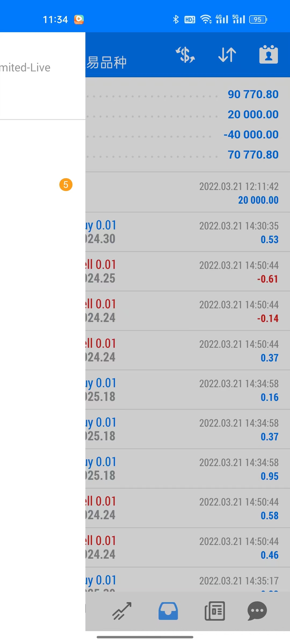Open the news page icon
The height and width of the screenshot is (644, 290).
[215, 611]
